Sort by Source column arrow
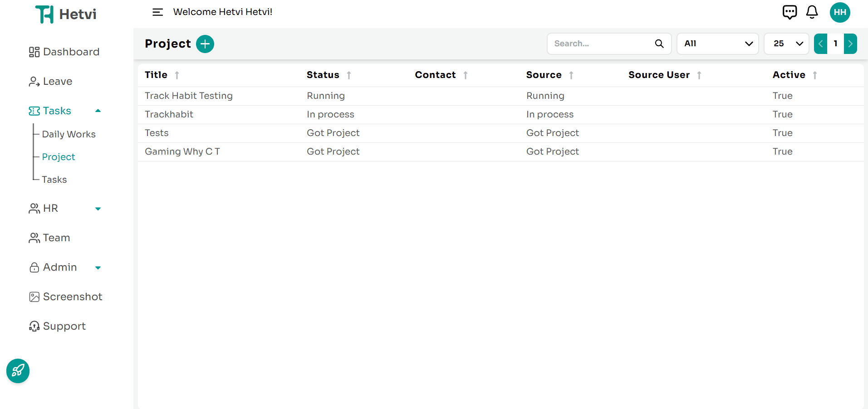This screenshot has width=868, height=409. click(x=571, y=75)
